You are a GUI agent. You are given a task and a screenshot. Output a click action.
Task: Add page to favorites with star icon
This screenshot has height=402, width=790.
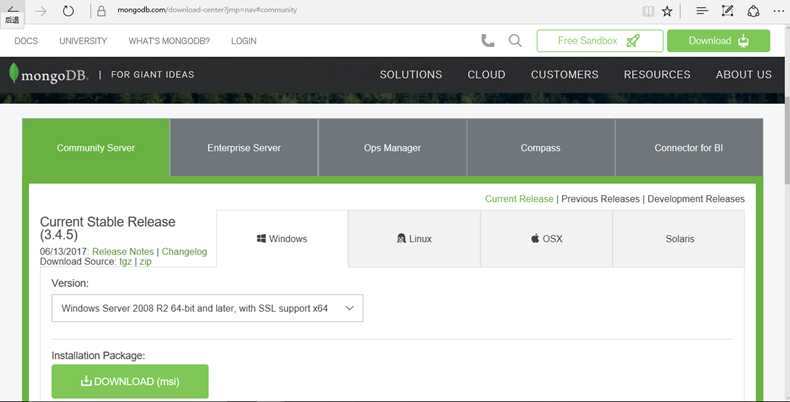667,11
